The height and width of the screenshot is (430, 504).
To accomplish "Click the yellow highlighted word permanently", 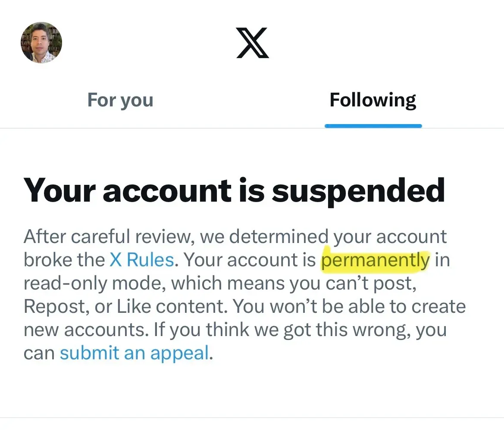I will 376,260.
